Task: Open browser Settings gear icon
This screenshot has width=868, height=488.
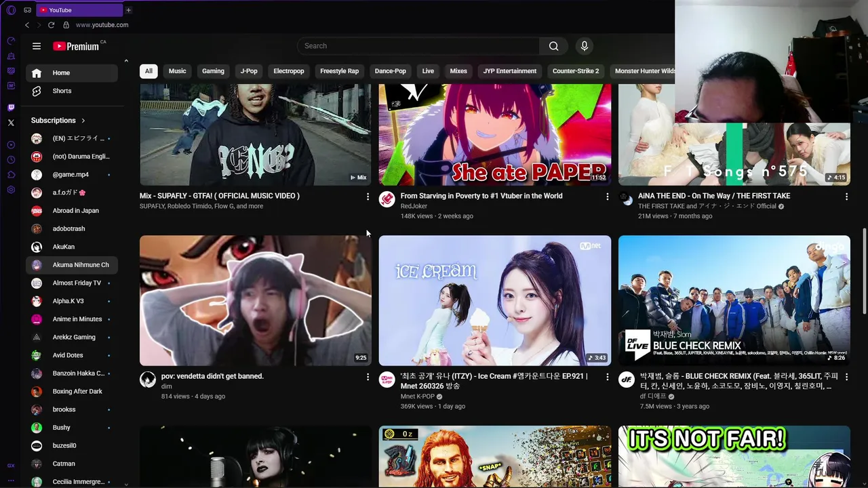Action: [x=11, y=190]
